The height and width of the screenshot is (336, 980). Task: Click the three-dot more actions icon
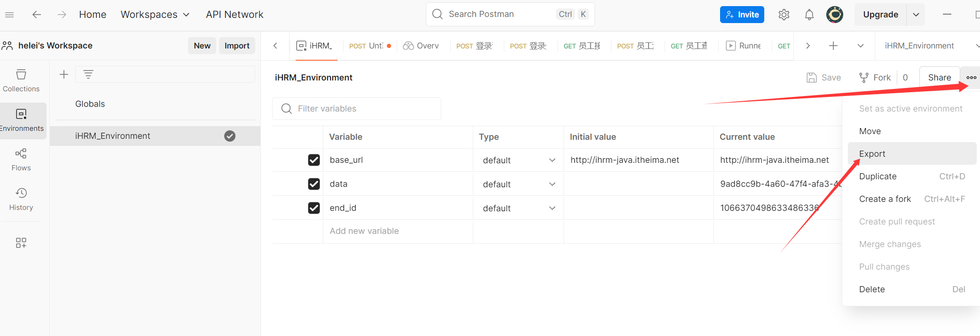pyautogui.click(x=971, y=78)
